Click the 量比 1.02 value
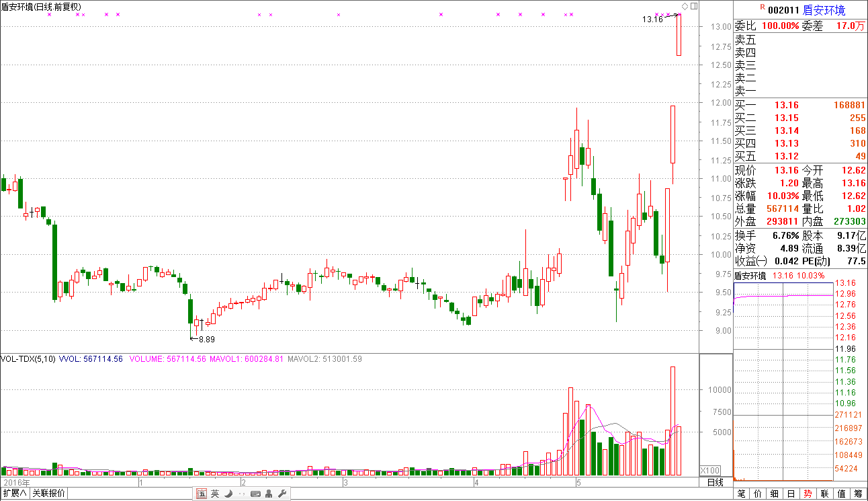Screen dimensions: 868x501 855,208
